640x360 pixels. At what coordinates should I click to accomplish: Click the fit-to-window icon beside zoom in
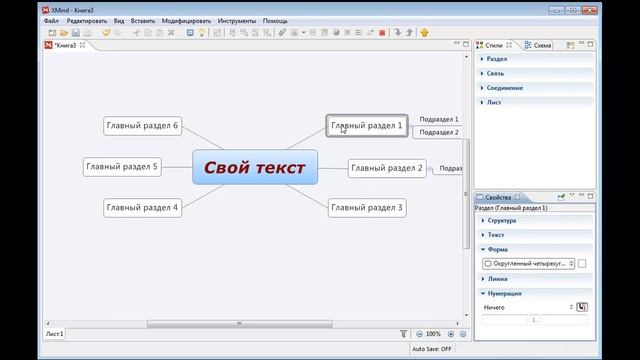pyautogui.click(x=463, y=334)
